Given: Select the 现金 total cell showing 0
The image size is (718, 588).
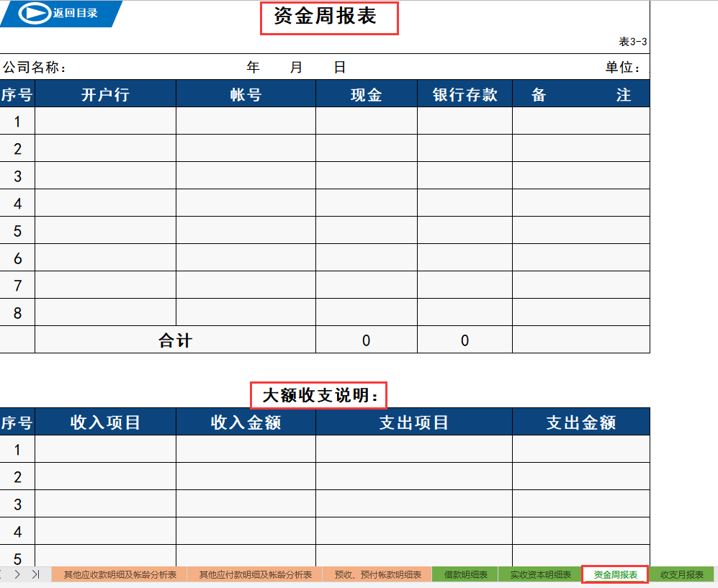Looking at the screenshot, I should (367, 340).
